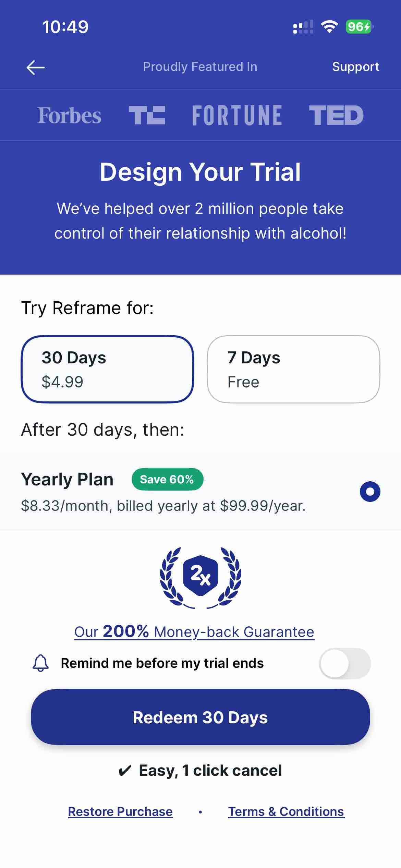Image resolution: width=401 pixels, height=868 pixels.
Task: Click the Fortune logo
Action: click(x=238, y=115)
